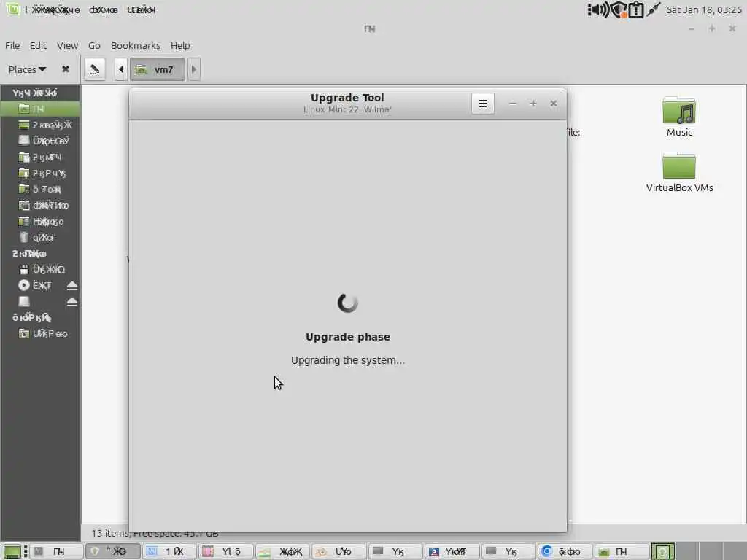
Task: Click the show desktop button in bottom panel
Action: point(12,551)
